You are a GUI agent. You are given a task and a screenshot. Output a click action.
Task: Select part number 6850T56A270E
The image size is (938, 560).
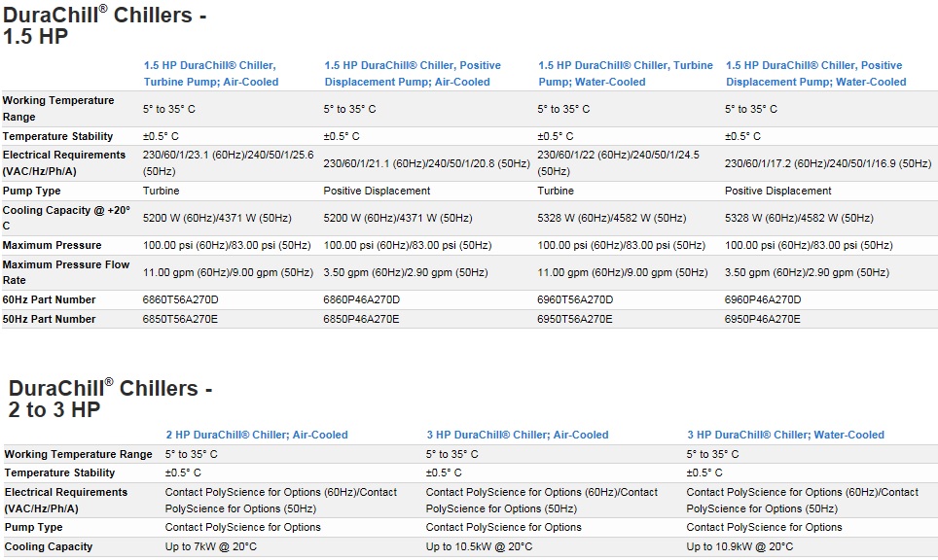pyautogui.click(x=180, y=319)
